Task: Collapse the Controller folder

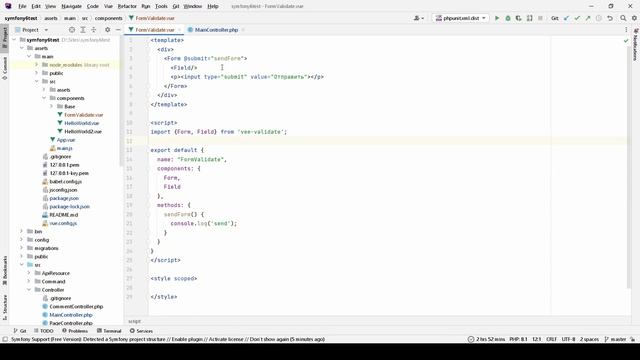Action: pos(29,290)
